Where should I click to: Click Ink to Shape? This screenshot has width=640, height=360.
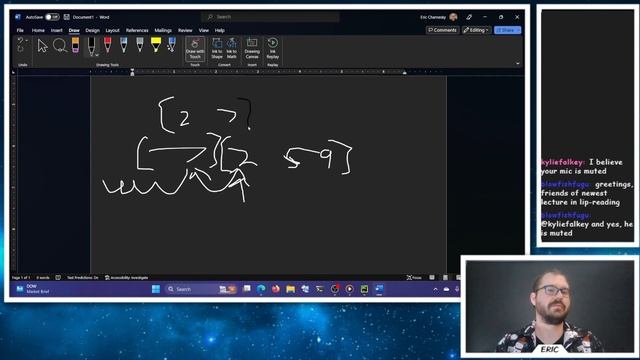point(217,49)
